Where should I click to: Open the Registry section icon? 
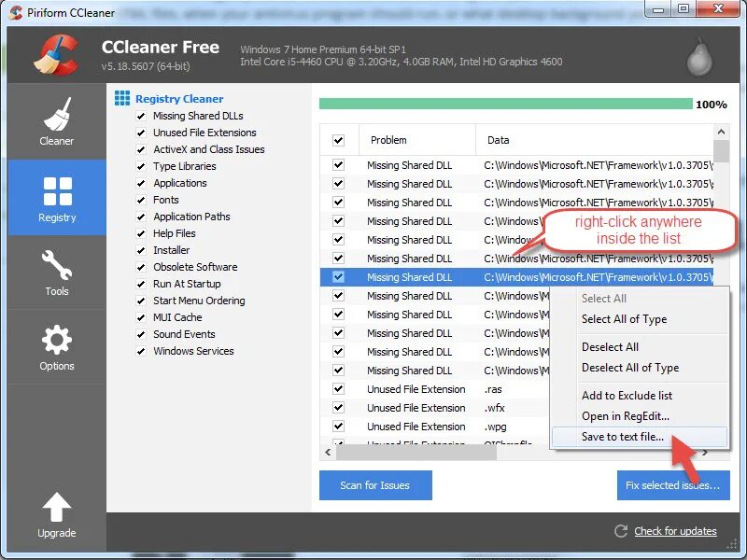(56, 189)
